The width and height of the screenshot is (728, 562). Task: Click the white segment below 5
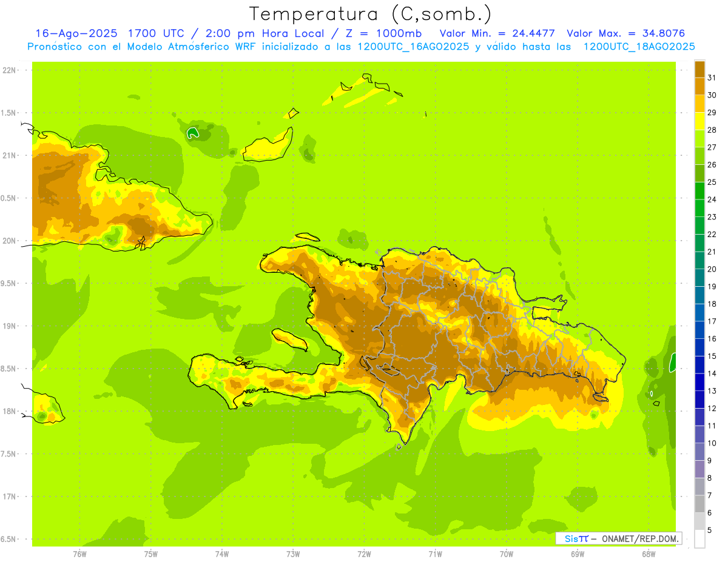click(x=699, y=539)
